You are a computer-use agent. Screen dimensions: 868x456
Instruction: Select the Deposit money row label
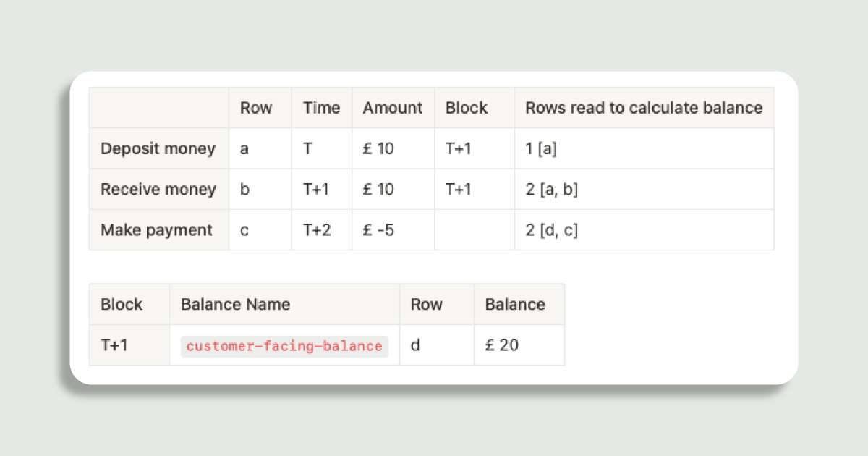pos(158,149)
